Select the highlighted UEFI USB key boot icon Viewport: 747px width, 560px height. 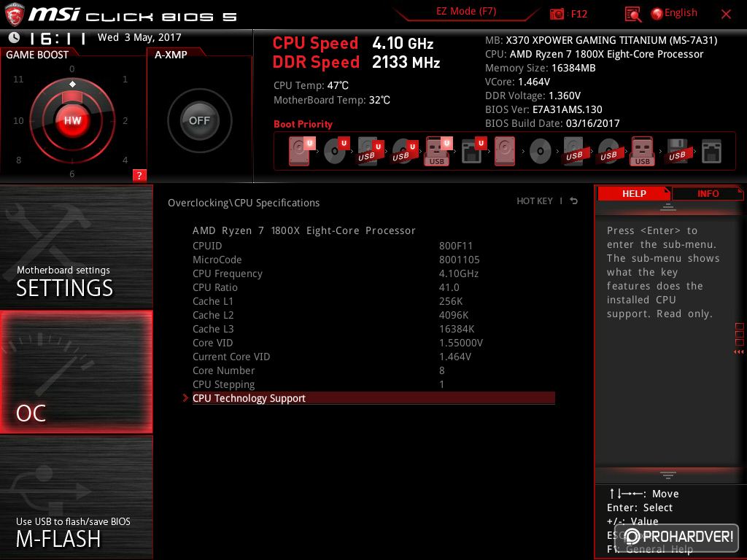click(438, 151)
